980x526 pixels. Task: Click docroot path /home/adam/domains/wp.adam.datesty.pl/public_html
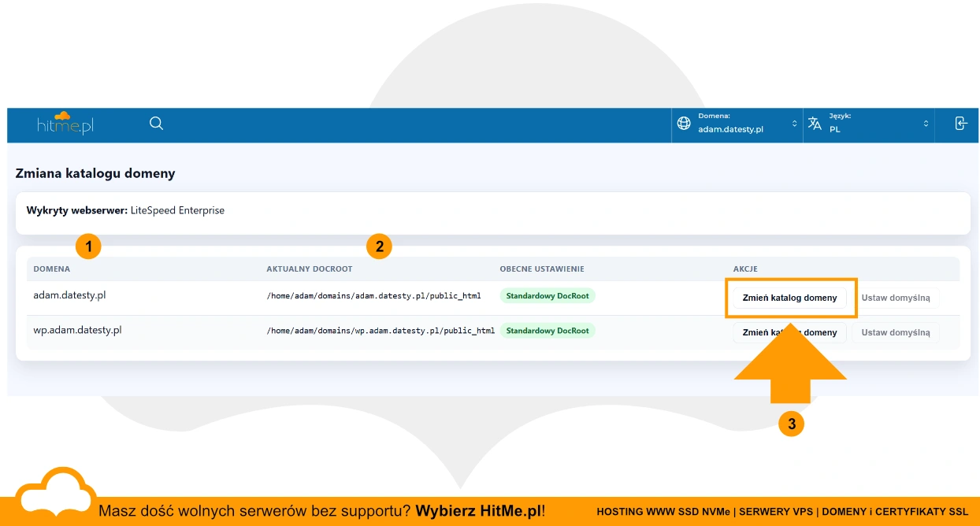tap(380, 331)
